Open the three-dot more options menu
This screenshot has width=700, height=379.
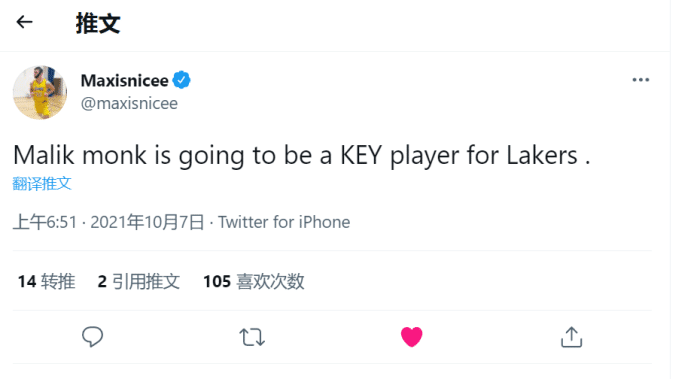[641, 80]
